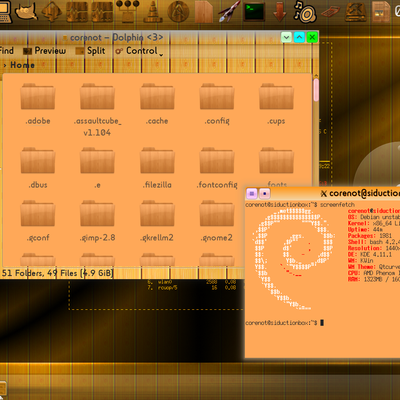The image size is (400, 400).
Task: Open the Control menu dropdown
Action: click(139, 51)
